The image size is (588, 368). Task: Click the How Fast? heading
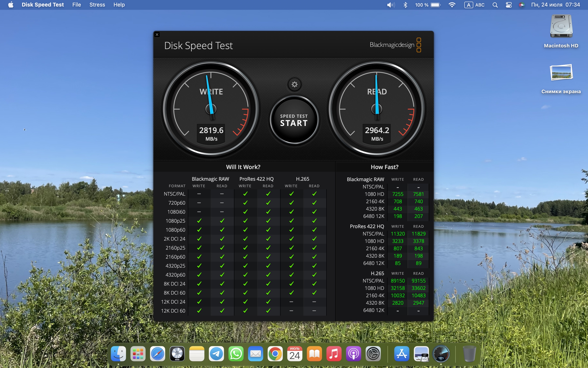(x=384, y=167)
